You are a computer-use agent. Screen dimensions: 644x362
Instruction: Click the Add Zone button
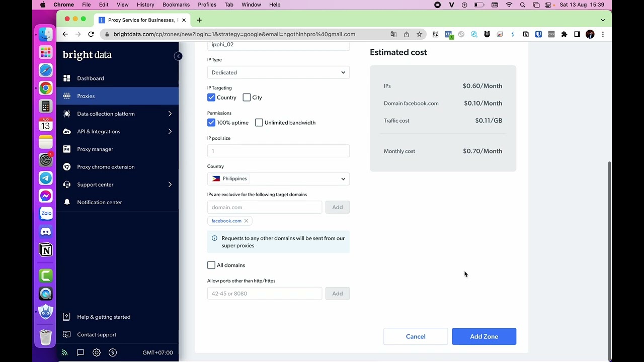coord(484,336)
